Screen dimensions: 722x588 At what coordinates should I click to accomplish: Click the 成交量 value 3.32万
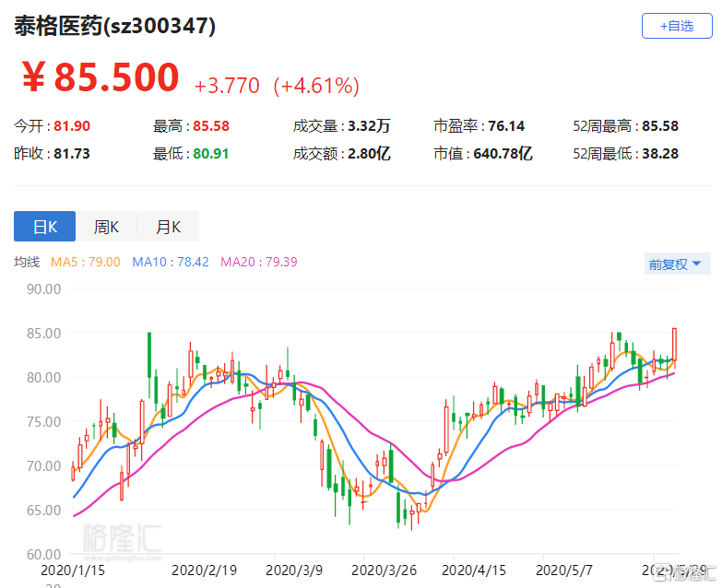point(369,125)
